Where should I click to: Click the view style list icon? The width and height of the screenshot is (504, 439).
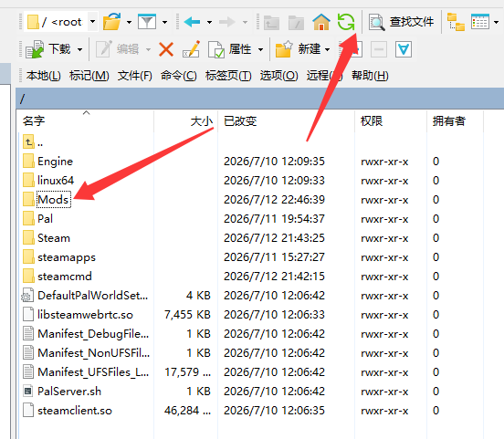click(480, 22)
